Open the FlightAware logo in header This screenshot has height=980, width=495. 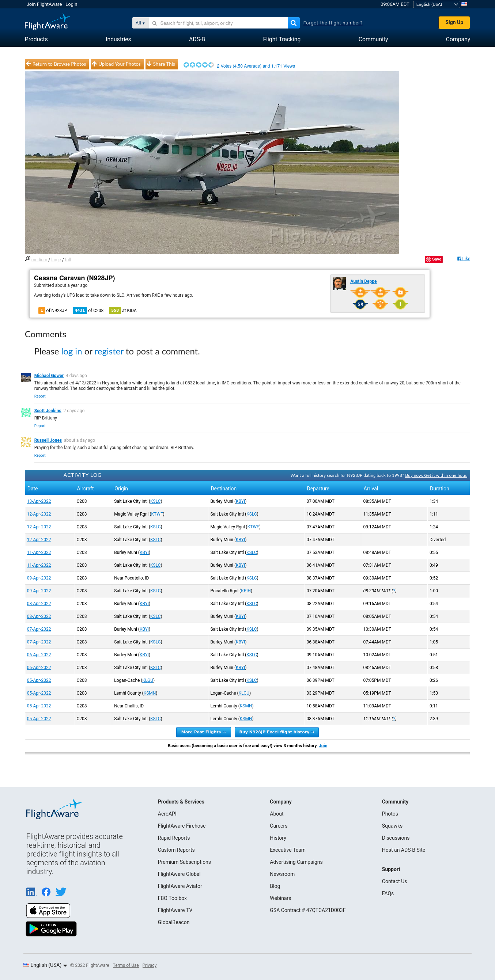pos(47,22)
